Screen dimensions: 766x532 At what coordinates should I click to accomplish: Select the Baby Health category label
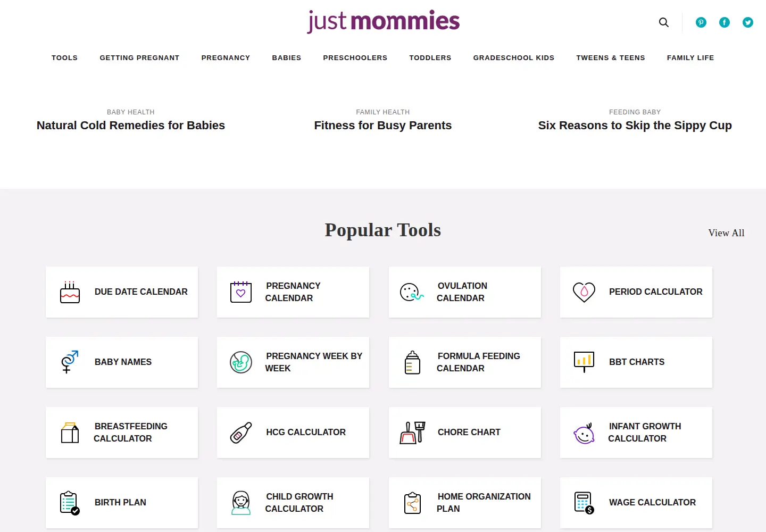(131, 112)
